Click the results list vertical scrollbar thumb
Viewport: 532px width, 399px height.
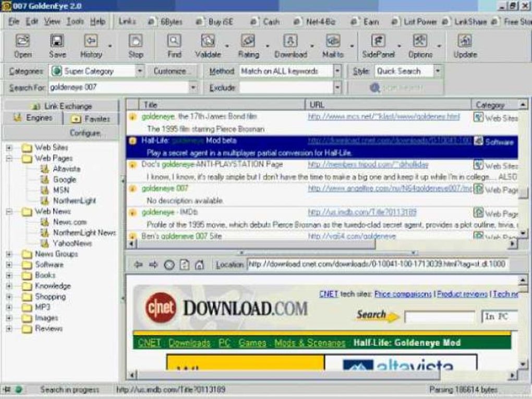coord(523,192)
